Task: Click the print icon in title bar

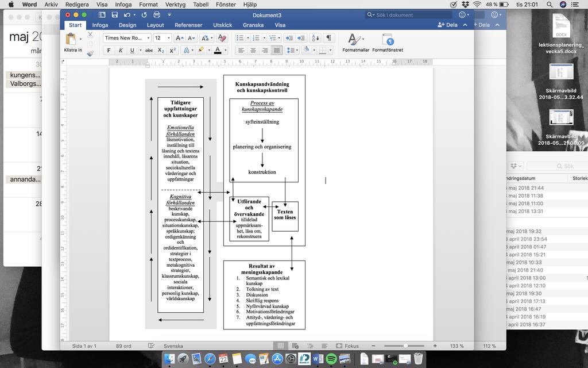Action: (157, 14)
